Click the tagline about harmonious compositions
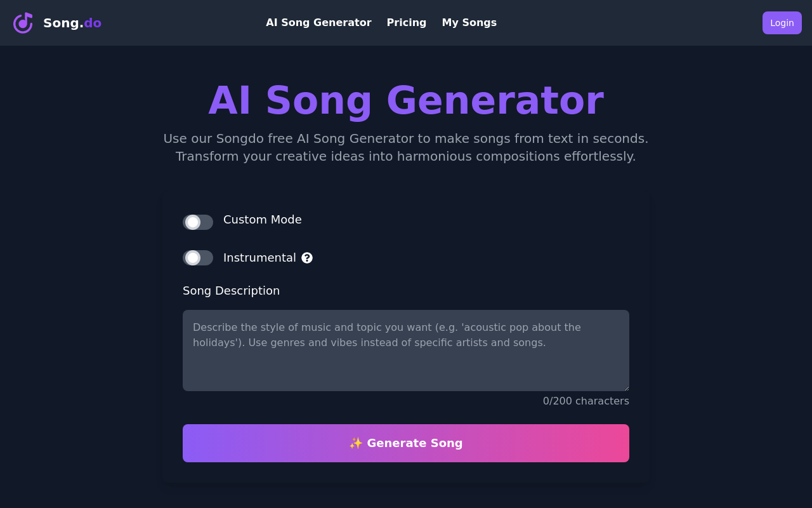The width and height of the screenshot is (812, 508). pos(406,156)
